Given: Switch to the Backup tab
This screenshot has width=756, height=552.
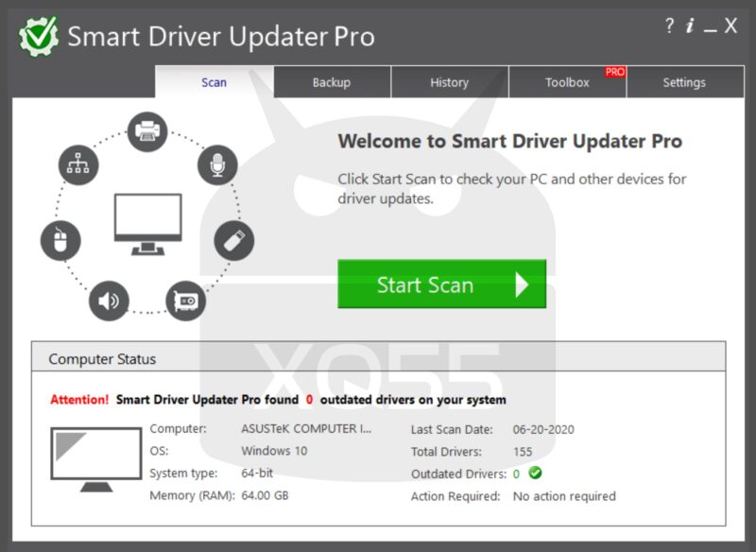Looking at the screenshot, I should point(332,82).
